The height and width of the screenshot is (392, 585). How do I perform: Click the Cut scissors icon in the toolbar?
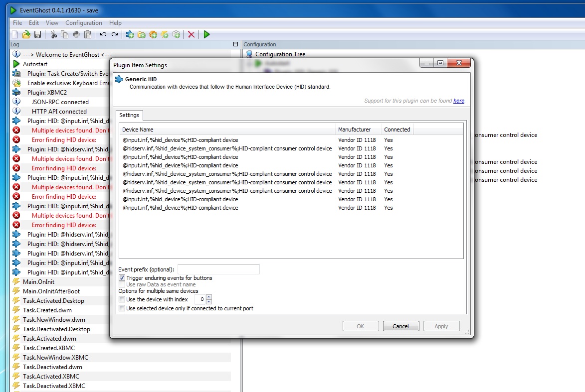(x=54, y=35)
